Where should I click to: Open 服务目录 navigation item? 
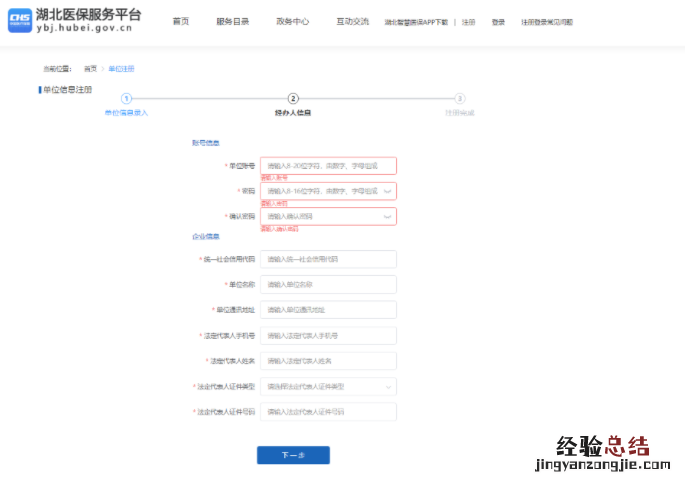232,21
